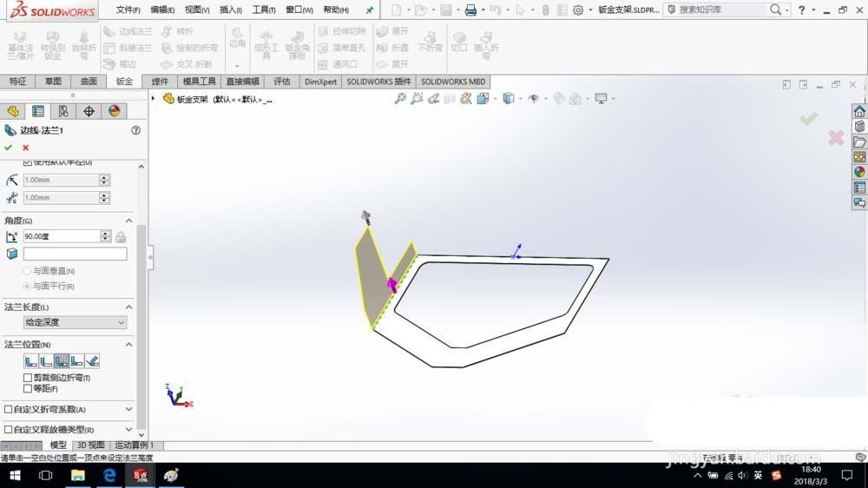Click the View Orientation icon
The width and height of the screenshot is (868, 488).
[483, 99]
